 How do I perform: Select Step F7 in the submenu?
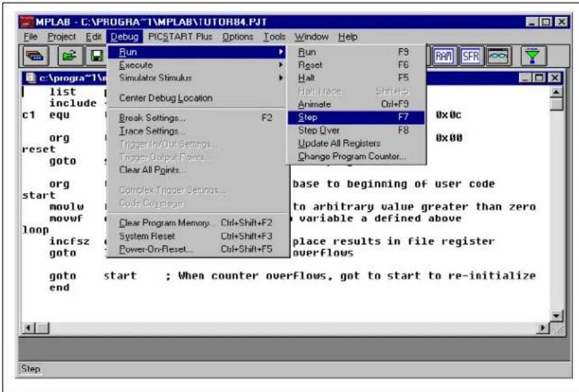click(x=356, y=117)
